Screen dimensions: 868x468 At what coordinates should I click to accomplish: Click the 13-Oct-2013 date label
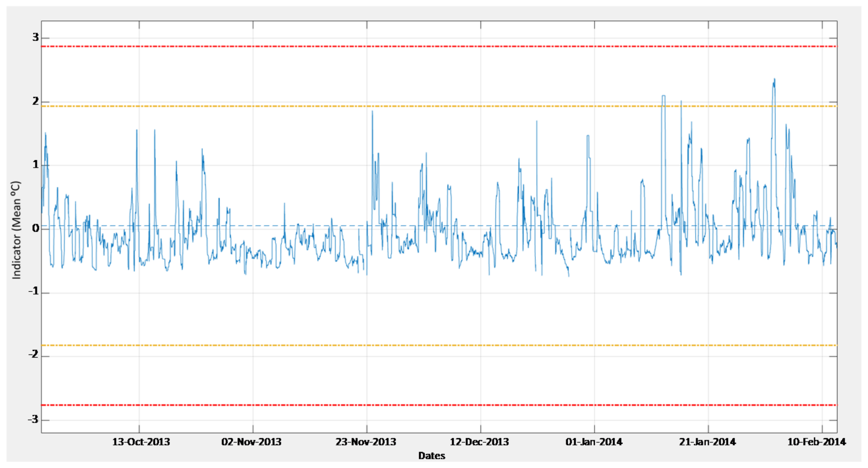coord(141,442)
